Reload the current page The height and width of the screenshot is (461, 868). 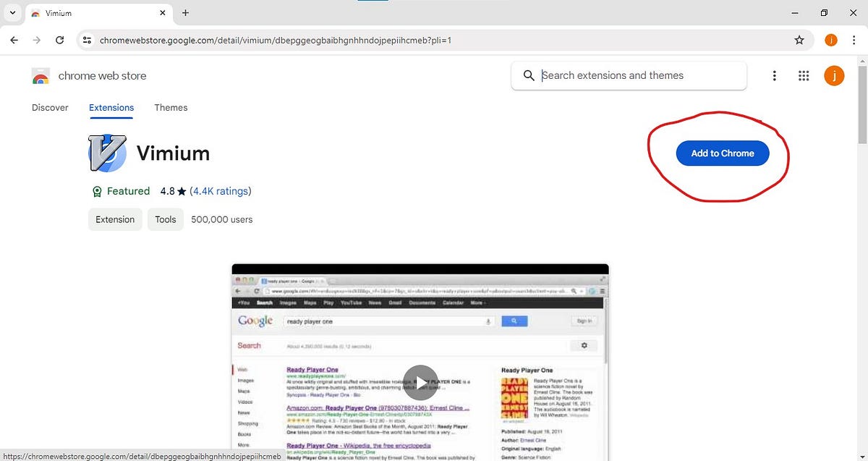point(60,40)
